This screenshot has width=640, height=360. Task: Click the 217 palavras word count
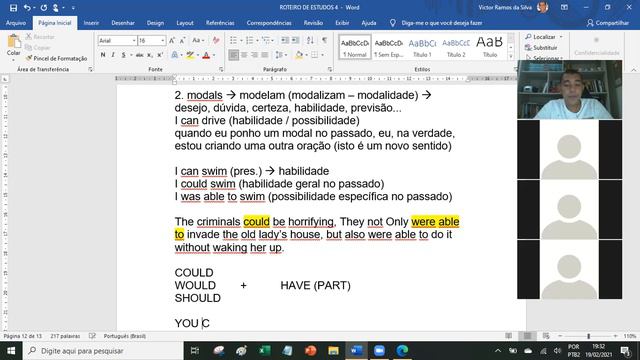click(x=65, y=336)
